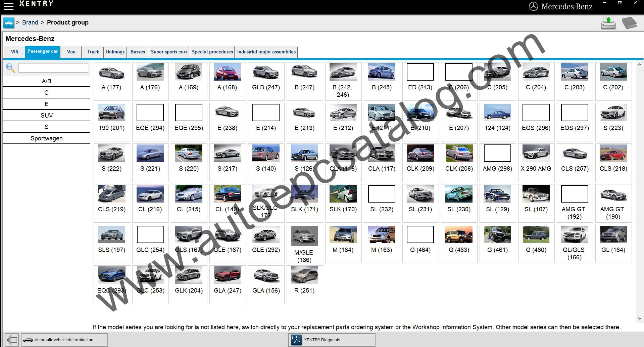The width and height of the screenshot is (644, 347).
Task: Switch to the VIN tab
Action: [15, 52]
